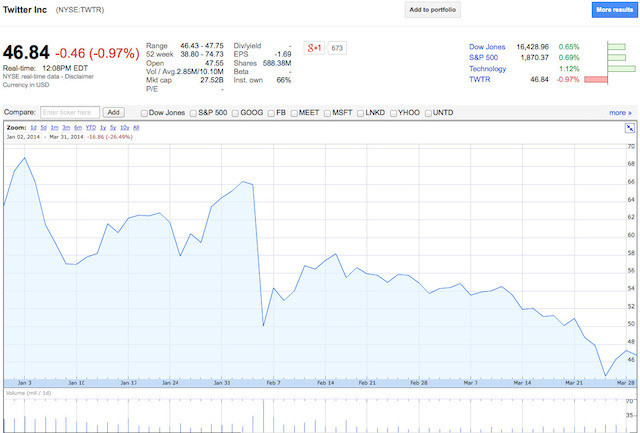Tick the Dow Jones compare checkbox
The image size is (640, 433).
click(x=144, y=113)
